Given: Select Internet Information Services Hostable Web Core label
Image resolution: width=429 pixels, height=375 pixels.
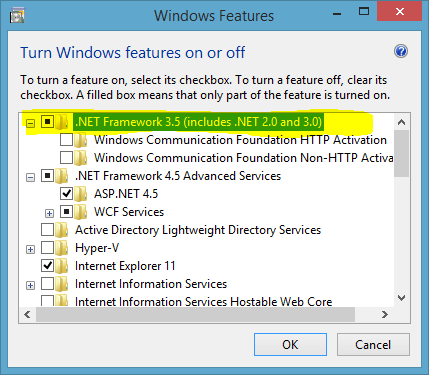Looking at the screenshot, I should [x=204, y=301].
